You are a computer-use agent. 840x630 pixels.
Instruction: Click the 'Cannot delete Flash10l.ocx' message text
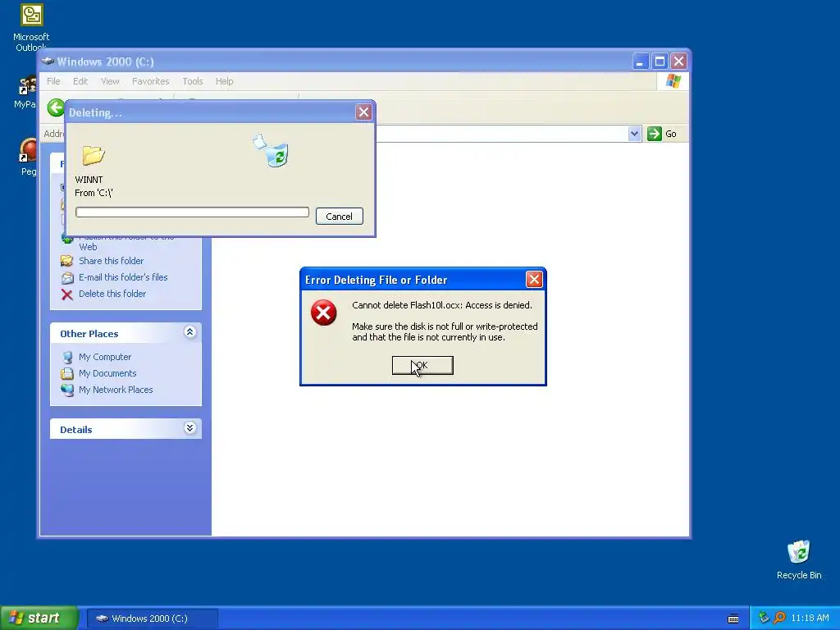point(442,305)
